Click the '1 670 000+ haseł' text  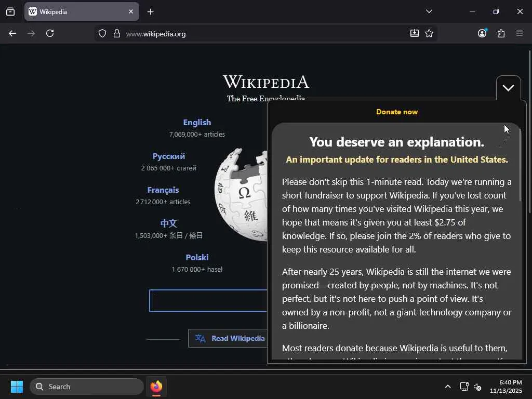click(197, 270)
